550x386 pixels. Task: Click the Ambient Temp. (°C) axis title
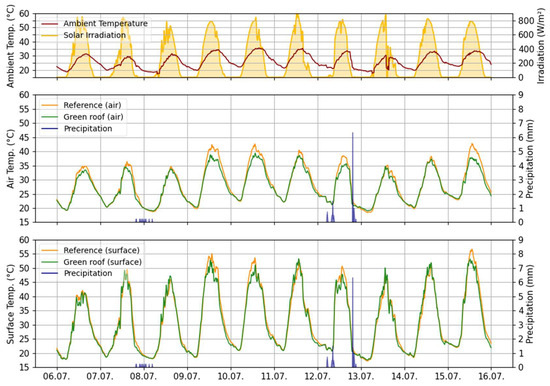coord(11,46)
